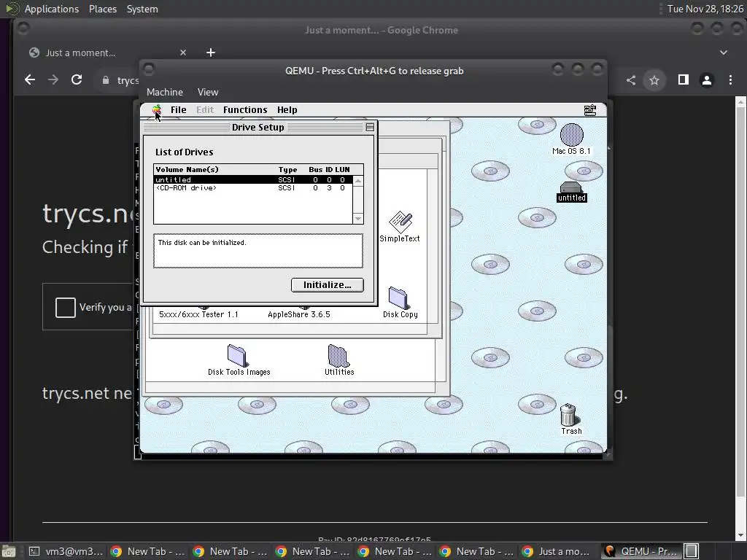Click the AppleShare 3.6.5 label
747x560 pixels.
coord(298,314)
